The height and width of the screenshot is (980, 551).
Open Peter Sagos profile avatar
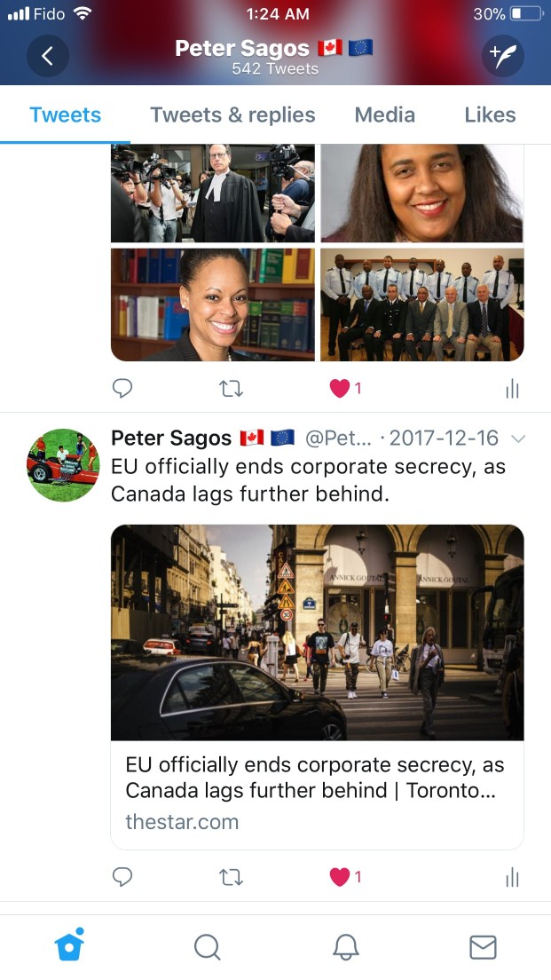coord(63,465)
